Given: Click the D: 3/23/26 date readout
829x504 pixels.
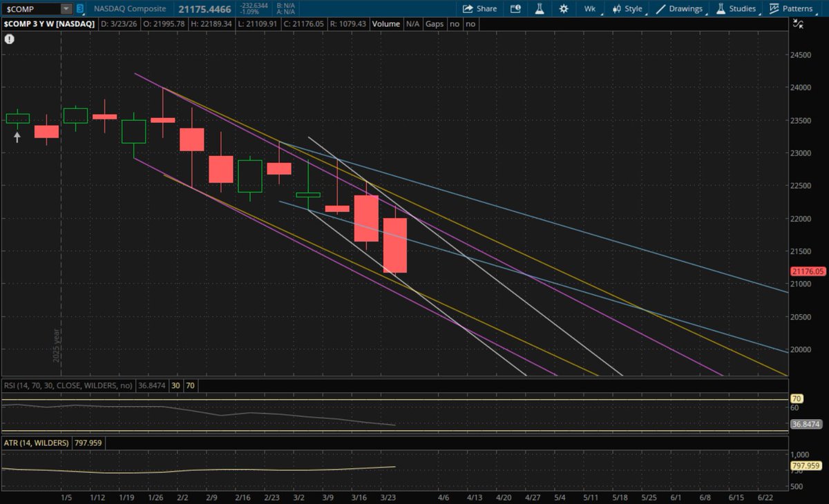Looking at the screenshot, I should [119, 23].
